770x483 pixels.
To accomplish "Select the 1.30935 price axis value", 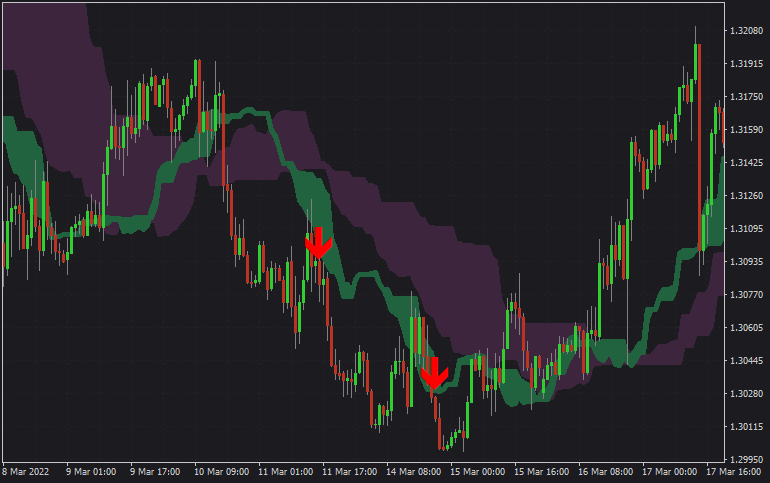I will tap(746, 262).
